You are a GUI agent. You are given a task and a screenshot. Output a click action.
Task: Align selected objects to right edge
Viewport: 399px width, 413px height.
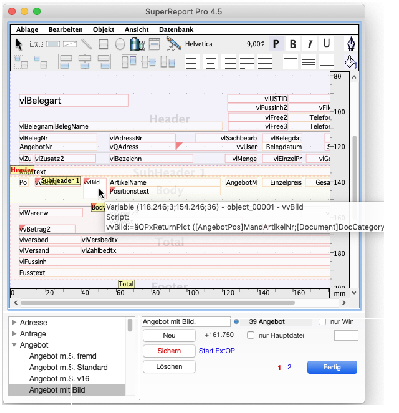104,62
